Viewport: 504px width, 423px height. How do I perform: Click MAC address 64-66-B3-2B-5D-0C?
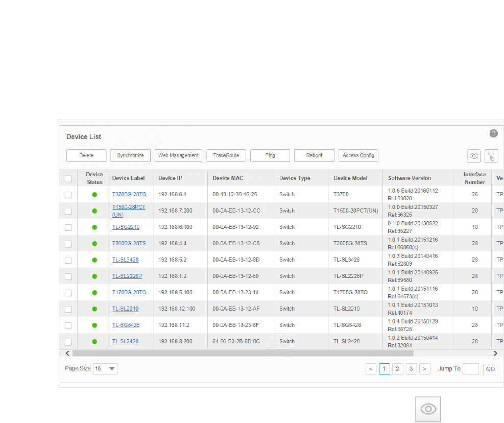pos(236,342)
